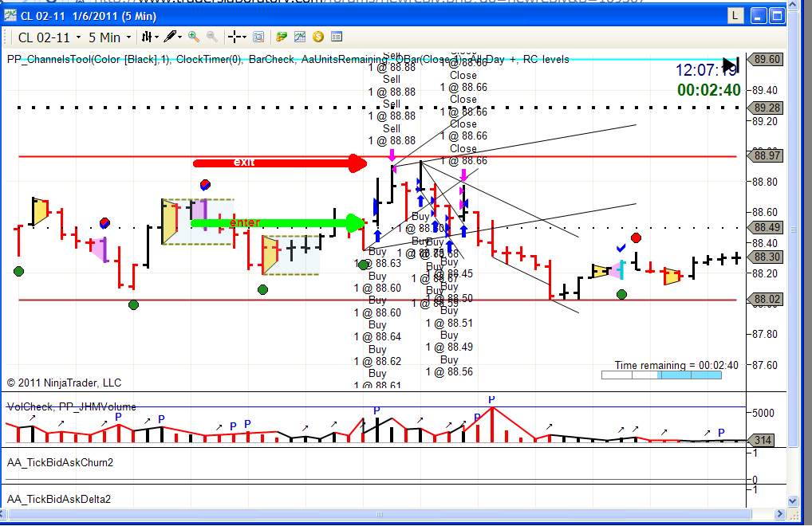Select the 88.97 price marker
The width and height of the screenshot is (812, 526).
766,155
